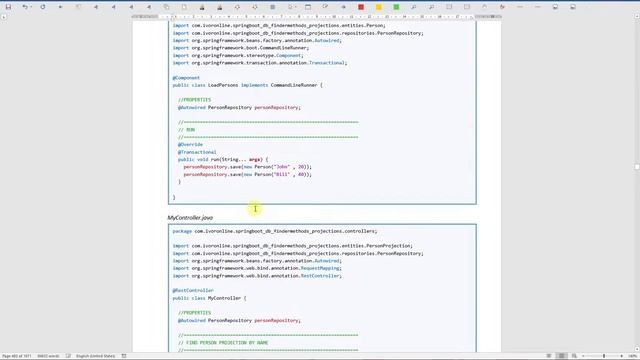Click the proofing check icon in status bar
This screenshot has width=640, height=360.
coord(68,356)
